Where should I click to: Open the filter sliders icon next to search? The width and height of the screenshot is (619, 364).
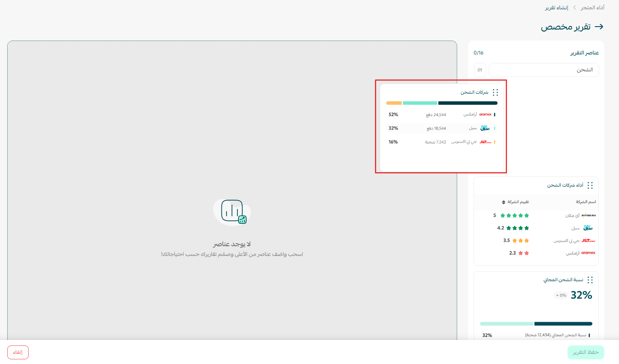(480, 70)
